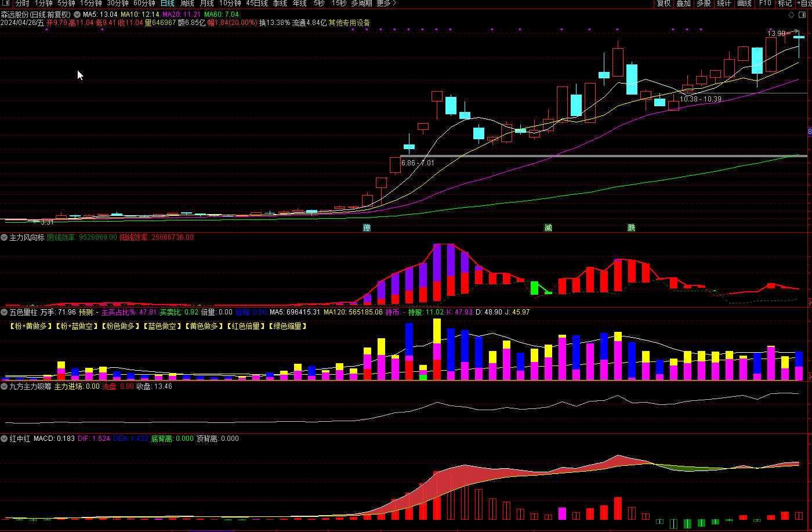Image resolution: width=812 pixels, height=532 pixels.
Task: Select the 15分钟 period tab
Action: click(90, 3)
